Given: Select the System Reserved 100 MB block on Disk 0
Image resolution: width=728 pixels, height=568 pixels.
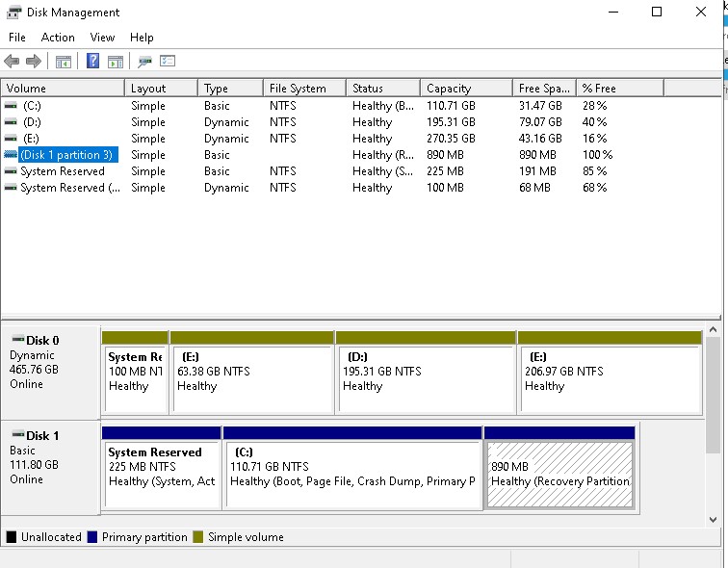Looking at the screenshot, I should (135, 373).
